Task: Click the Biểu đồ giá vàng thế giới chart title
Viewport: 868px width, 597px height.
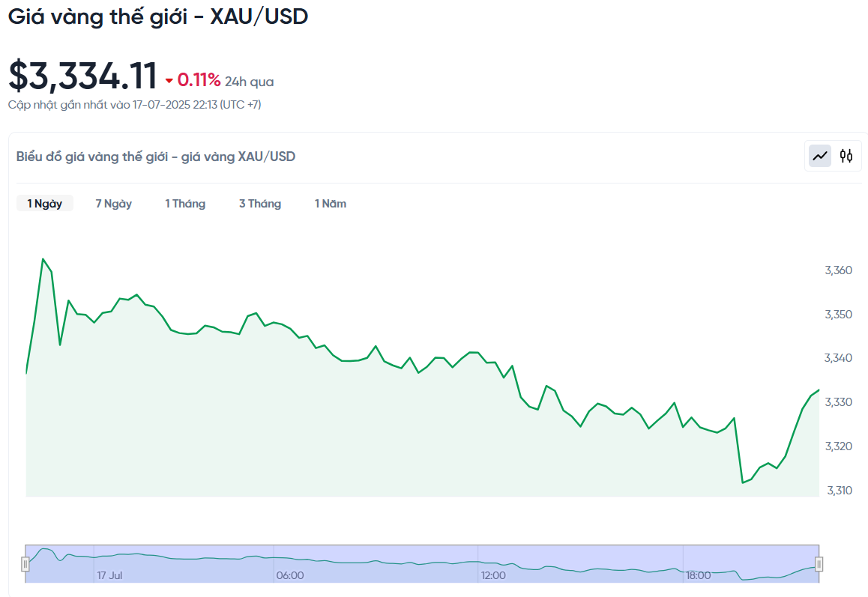Action: tap(156, 157)
